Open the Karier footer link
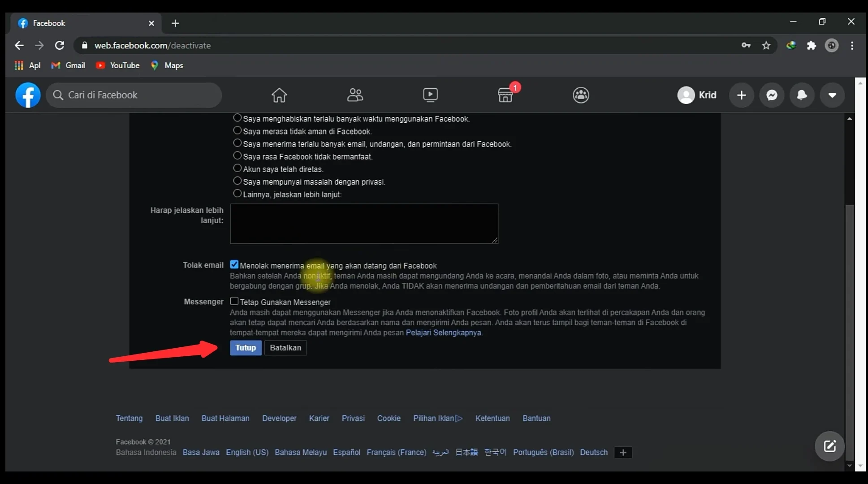 (319, 418)
